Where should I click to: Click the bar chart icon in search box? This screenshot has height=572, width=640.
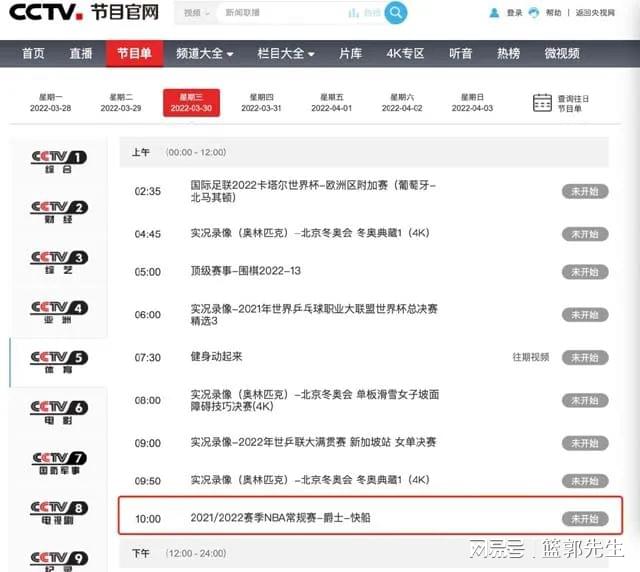pos(353,13)
